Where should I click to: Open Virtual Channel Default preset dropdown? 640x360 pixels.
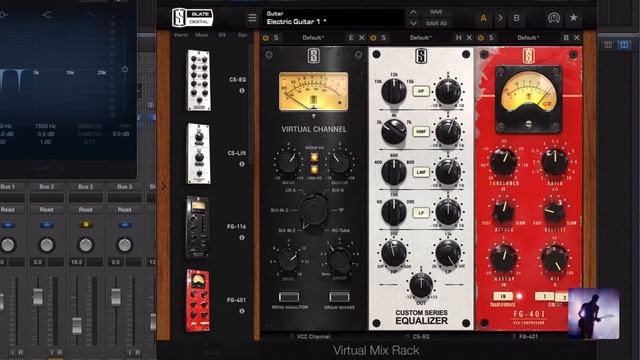pyautogui.click(x=313, y=38)
